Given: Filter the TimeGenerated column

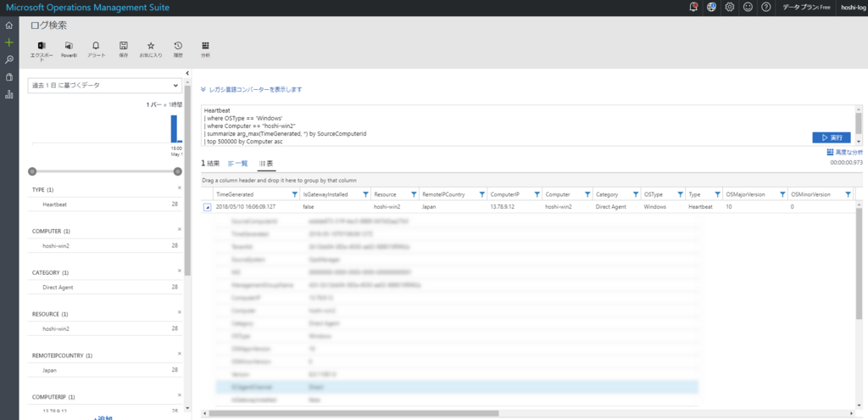Looking at the screenshot, I should 294,194.
